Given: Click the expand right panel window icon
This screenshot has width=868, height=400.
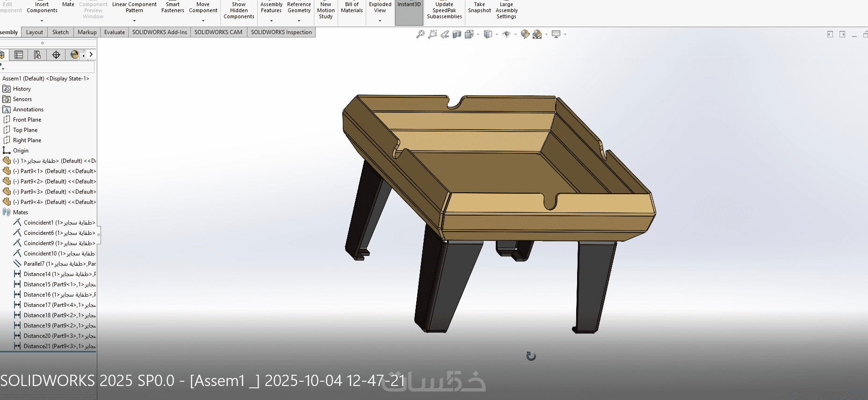Looking at the screenshot, I should pos(842,34).
